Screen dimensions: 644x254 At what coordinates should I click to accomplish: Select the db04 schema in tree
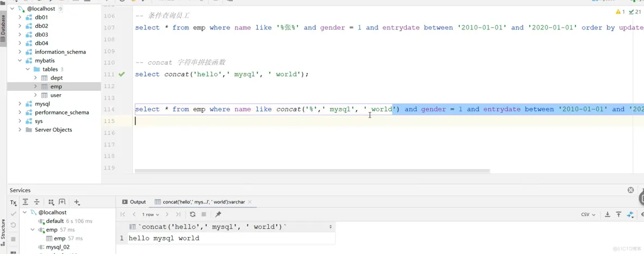tap(41, 43)
